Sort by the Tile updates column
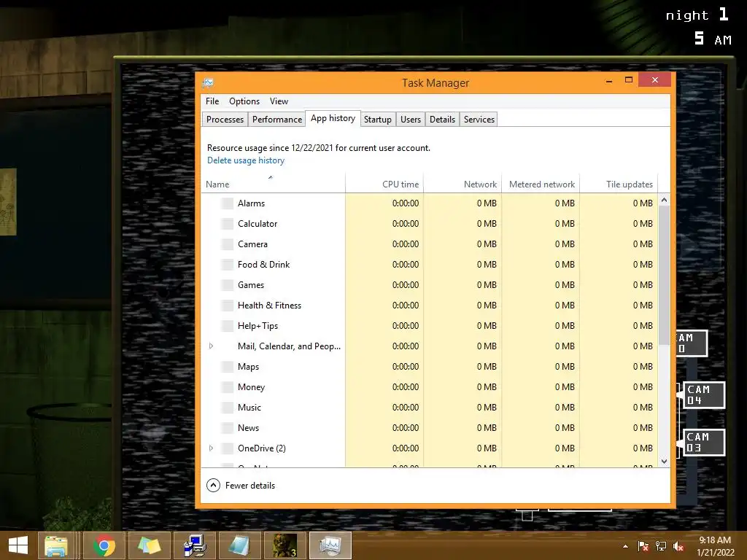 coord(619,184)
